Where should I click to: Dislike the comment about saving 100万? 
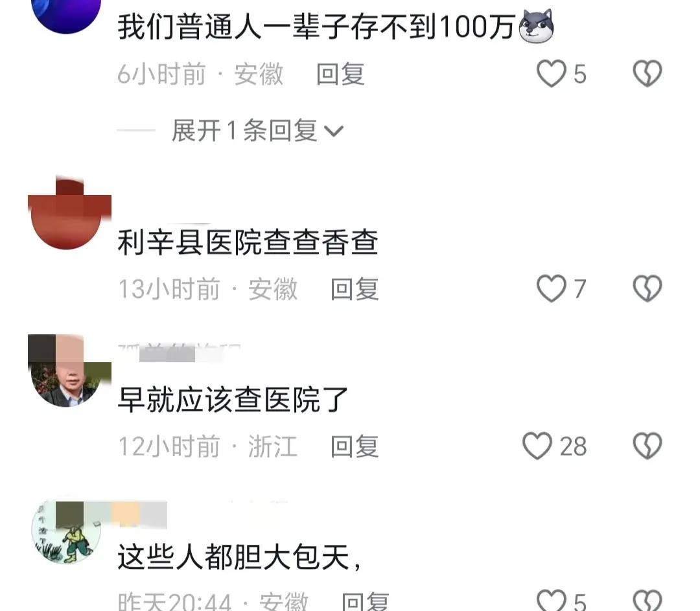pyautogui.click(x=647, y=74)
